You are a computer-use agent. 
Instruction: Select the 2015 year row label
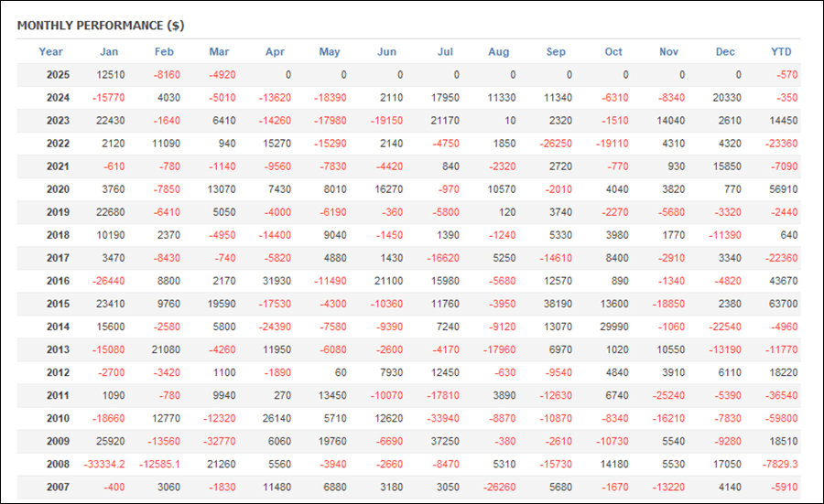(x=58, y=304)
